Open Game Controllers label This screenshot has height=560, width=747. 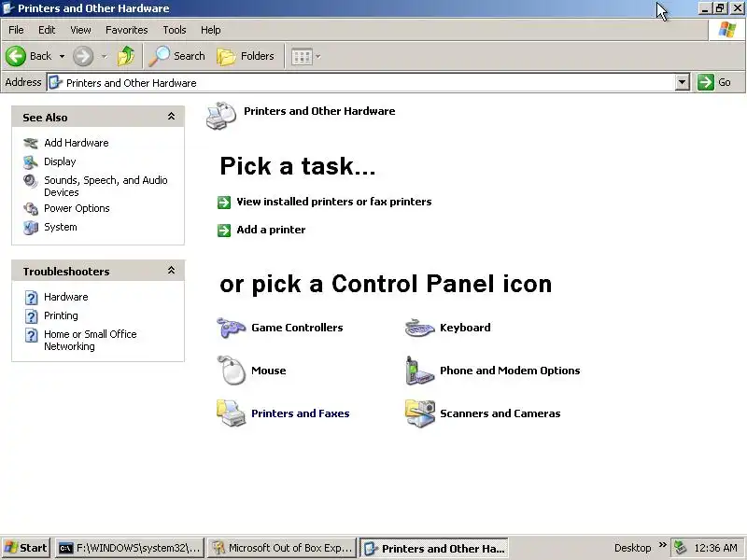pyautogui.click(x=297, y=328)
